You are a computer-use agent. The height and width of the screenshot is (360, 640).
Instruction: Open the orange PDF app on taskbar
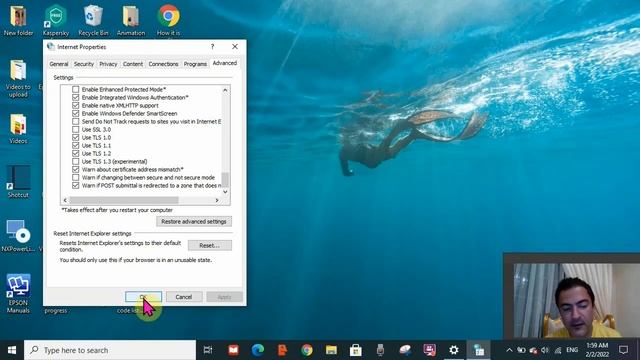[282, 350]
